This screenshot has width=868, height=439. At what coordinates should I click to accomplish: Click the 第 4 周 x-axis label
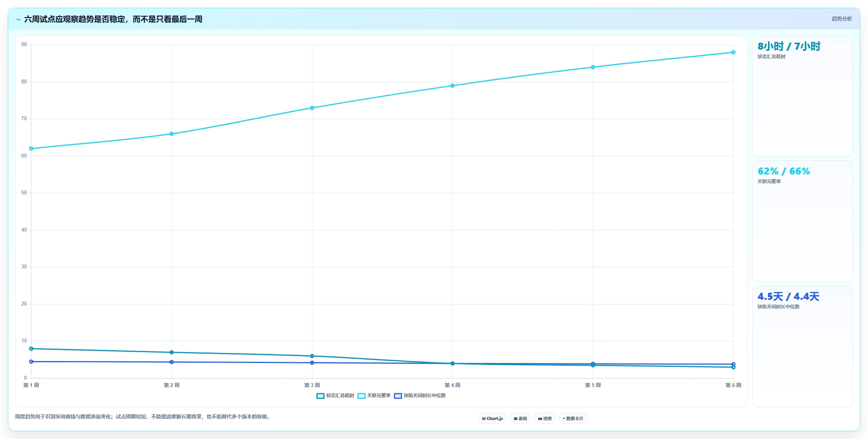click(x=453, y=385)
